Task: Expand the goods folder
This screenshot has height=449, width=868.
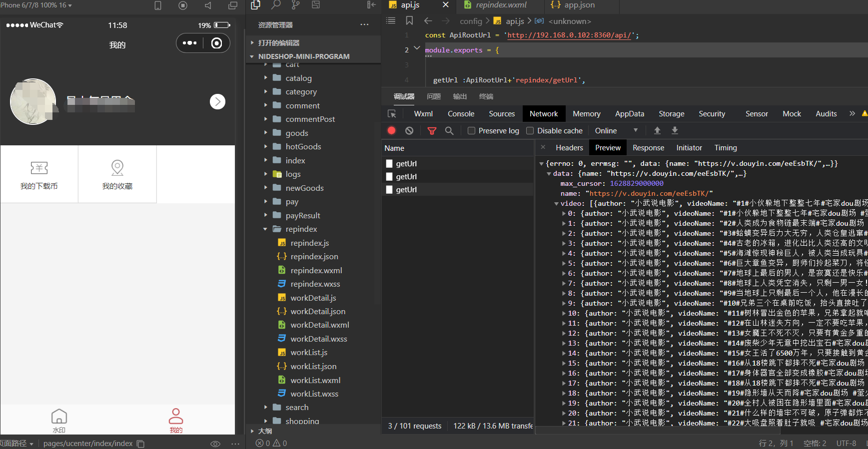Action: point(297,133)
